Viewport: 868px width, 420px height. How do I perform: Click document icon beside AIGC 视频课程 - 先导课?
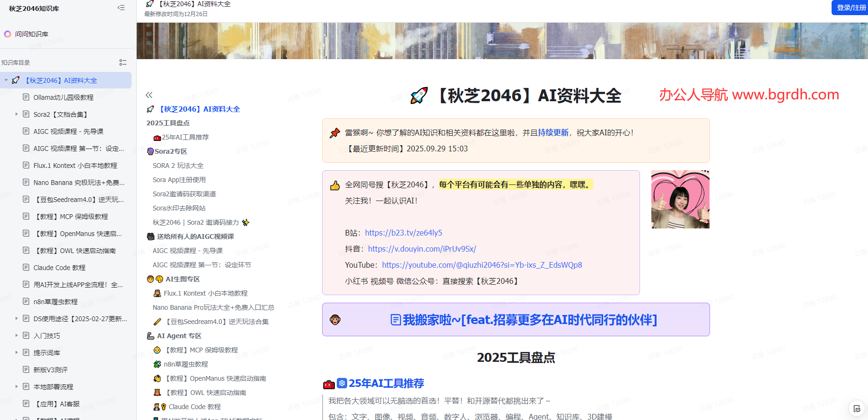pyautogui.click(x=26, y=131)
